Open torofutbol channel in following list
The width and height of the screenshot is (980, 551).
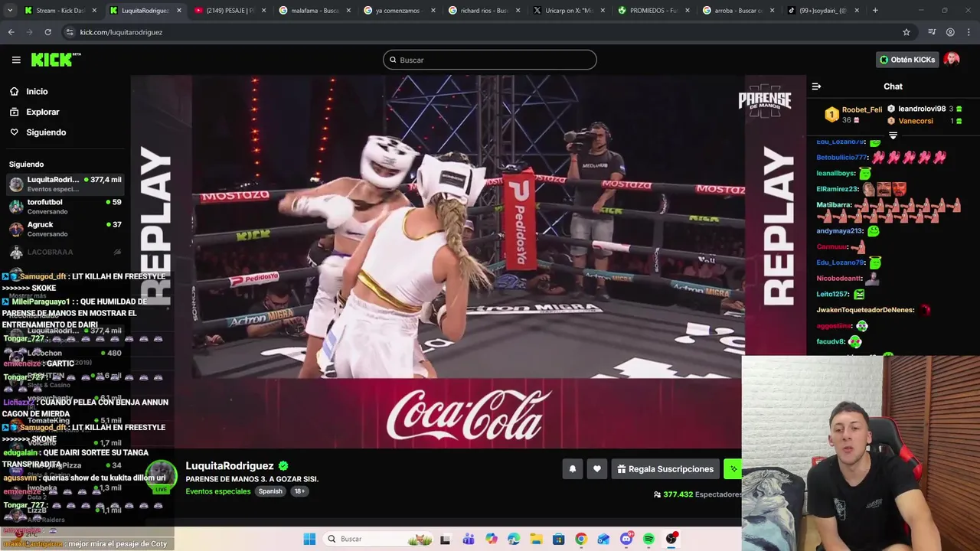point(65,207)
